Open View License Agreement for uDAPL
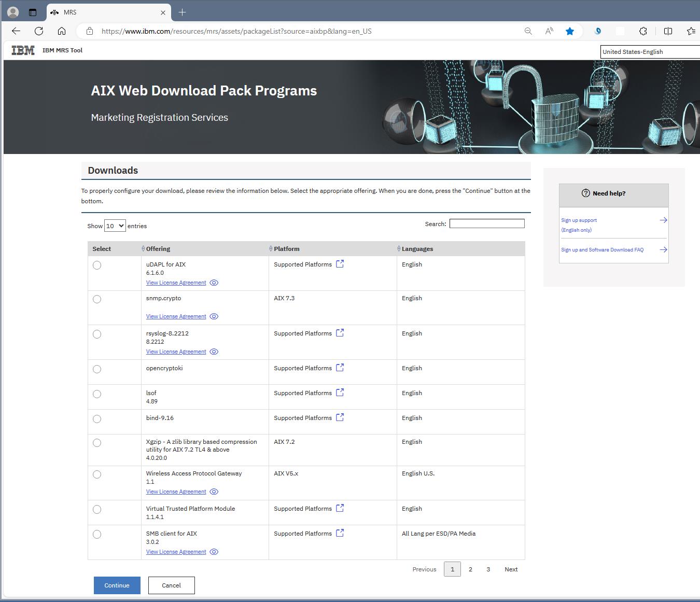 coord(176,283)
